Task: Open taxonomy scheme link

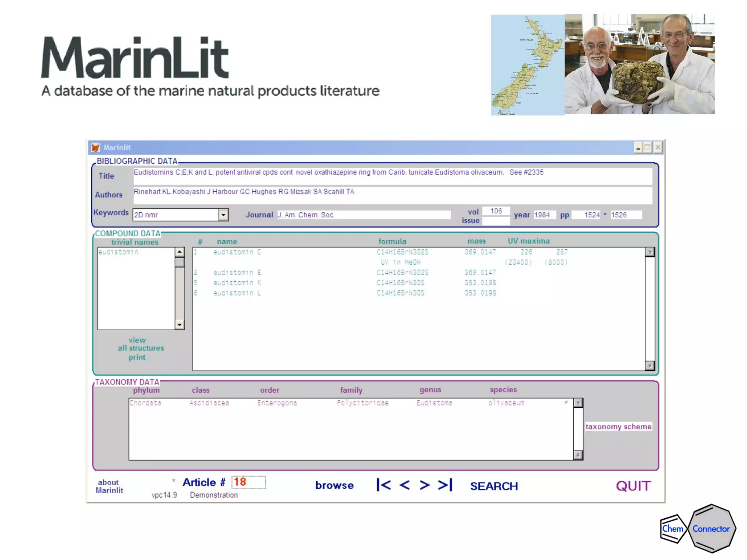Action: [618, 427]
